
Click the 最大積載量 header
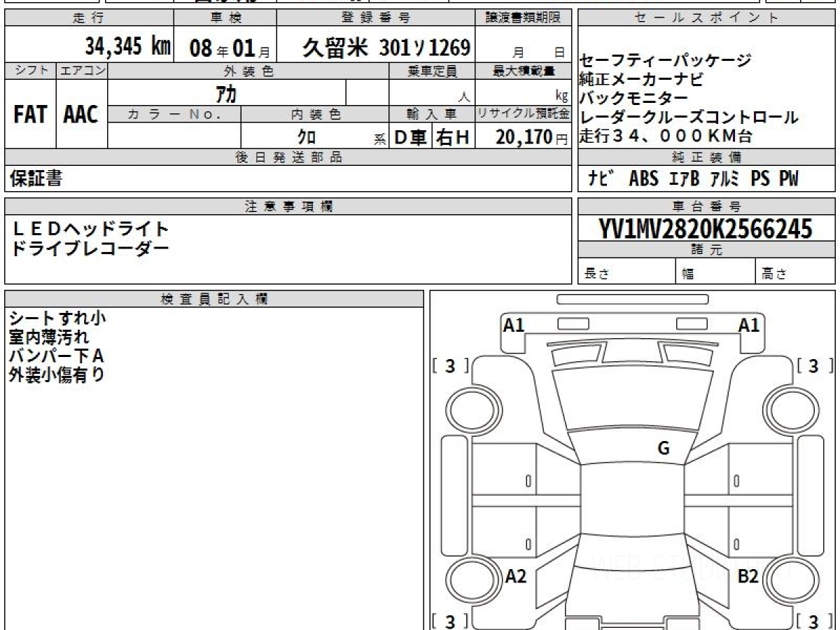click(524, 71)
